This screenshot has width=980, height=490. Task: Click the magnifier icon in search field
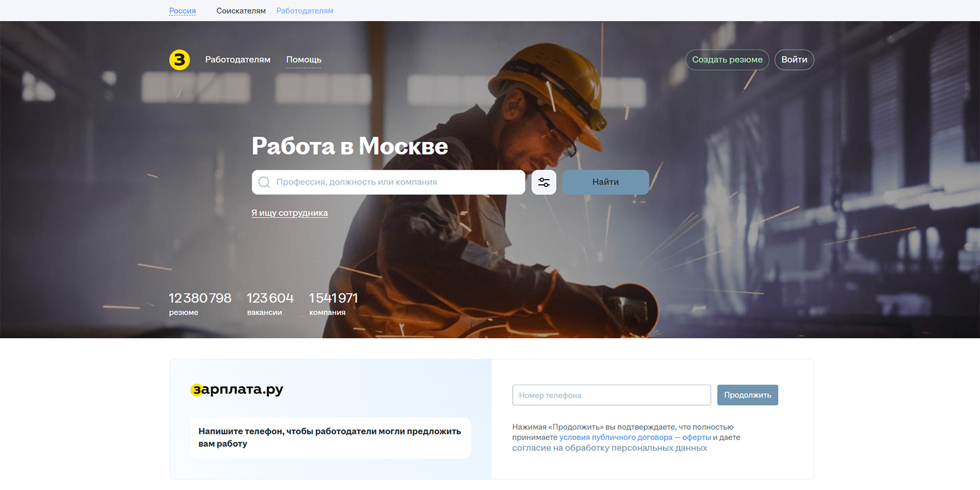pyautogui.click(x=264, y=183)
